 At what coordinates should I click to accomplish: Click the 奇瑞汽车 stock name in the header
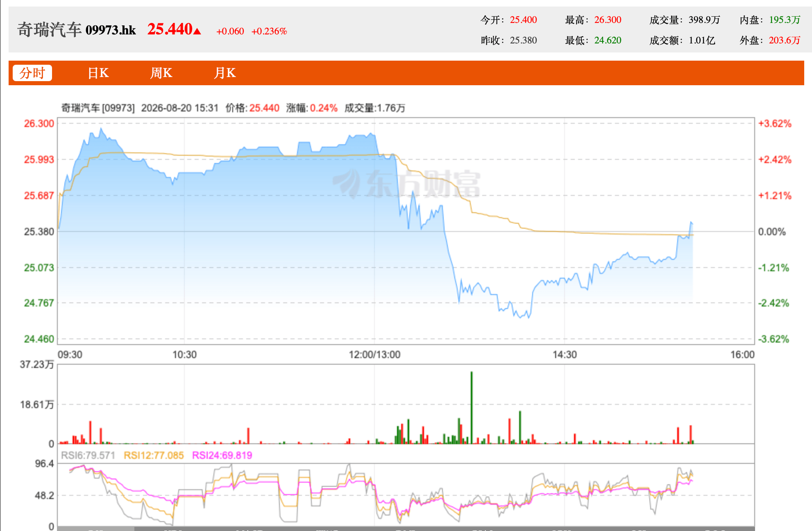[50, 30]
